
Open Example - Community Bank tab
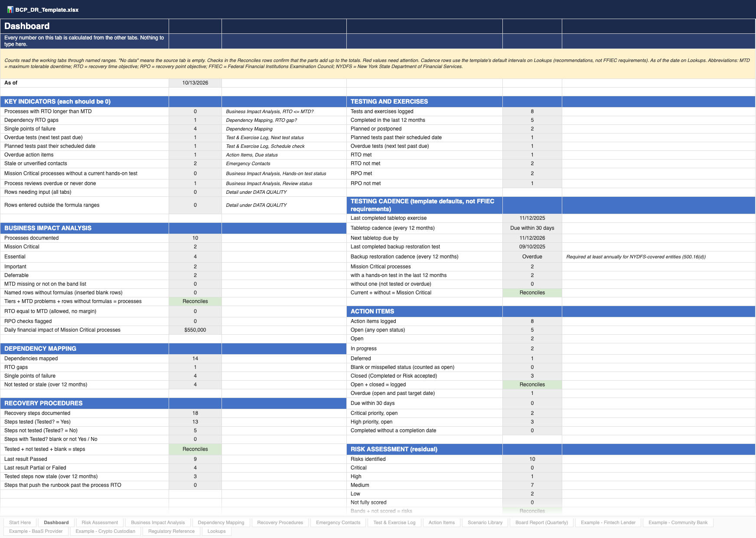click(x=678, y=522)
